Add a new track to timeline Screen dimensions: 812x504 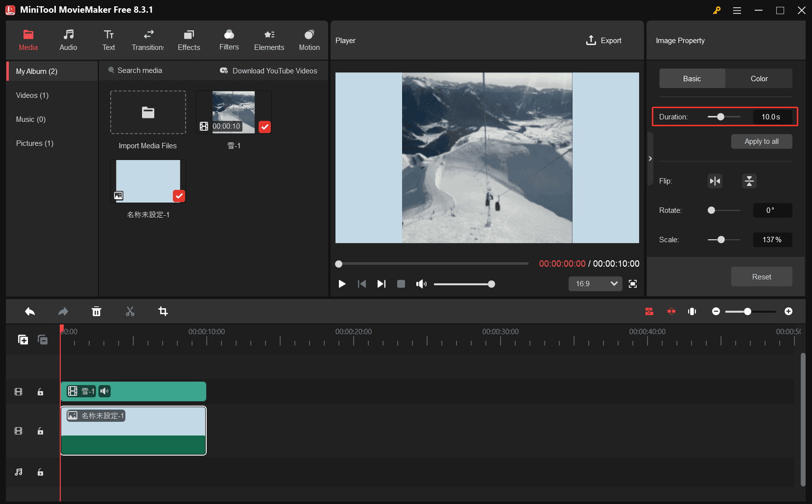point(23,340)
